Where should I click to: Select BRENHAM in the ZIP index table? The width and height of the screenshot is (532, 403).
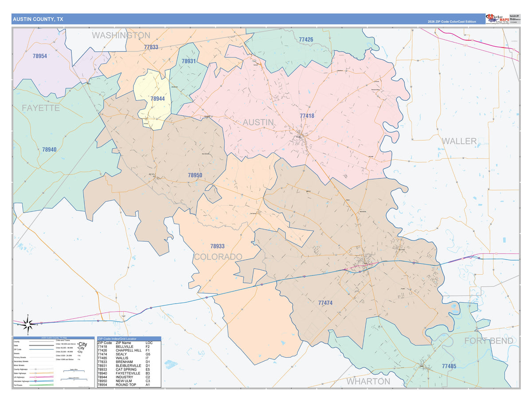tap(125, 363)
